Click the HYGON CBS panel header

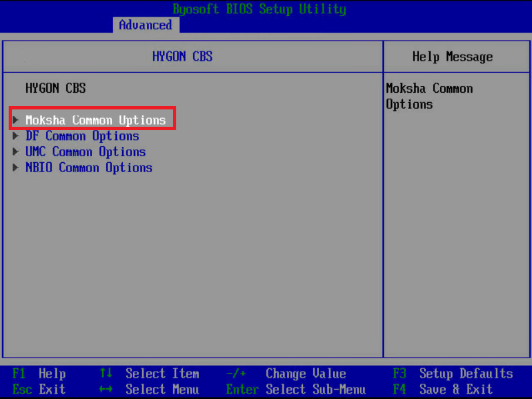click(x=182, y=56)
